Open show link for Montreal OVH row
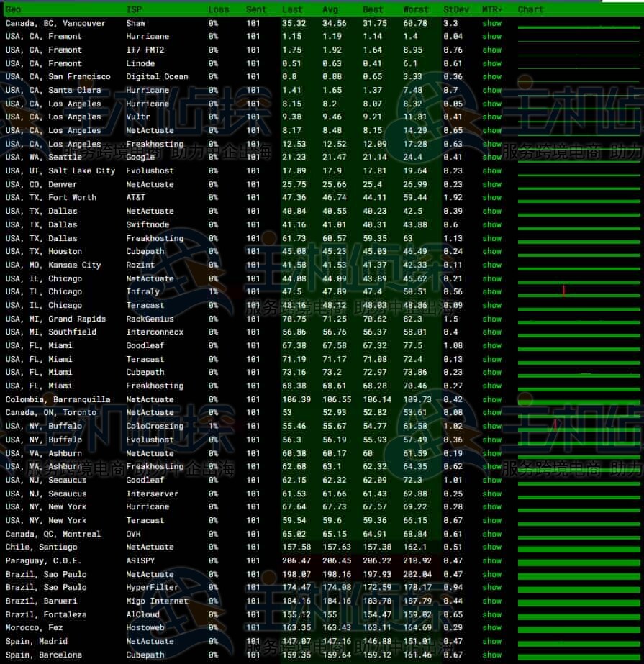The height and width of the screenshot is (664, 644). click(492, 534)
